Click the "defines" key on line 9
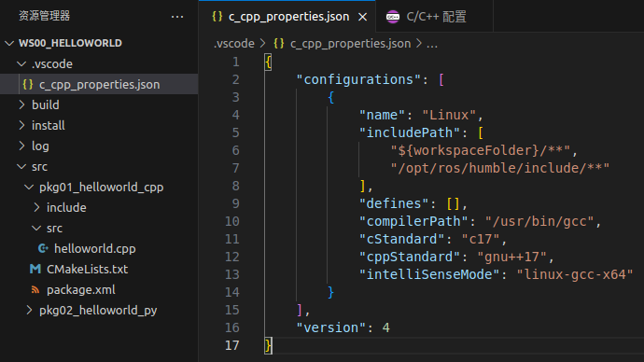The height and width of the screenshot is (362, 644). (394, 203)
